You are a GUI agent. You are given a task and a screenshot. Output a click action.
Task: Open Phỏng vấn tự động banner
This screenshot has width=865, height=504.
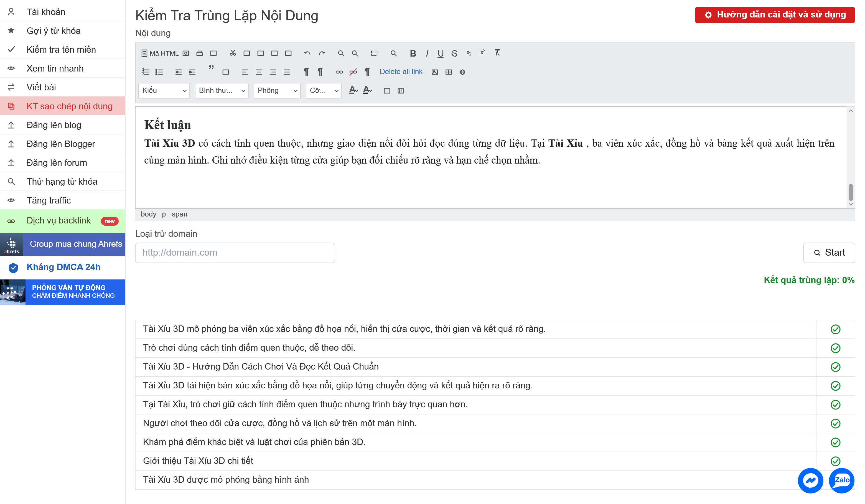tap(62, 292)
